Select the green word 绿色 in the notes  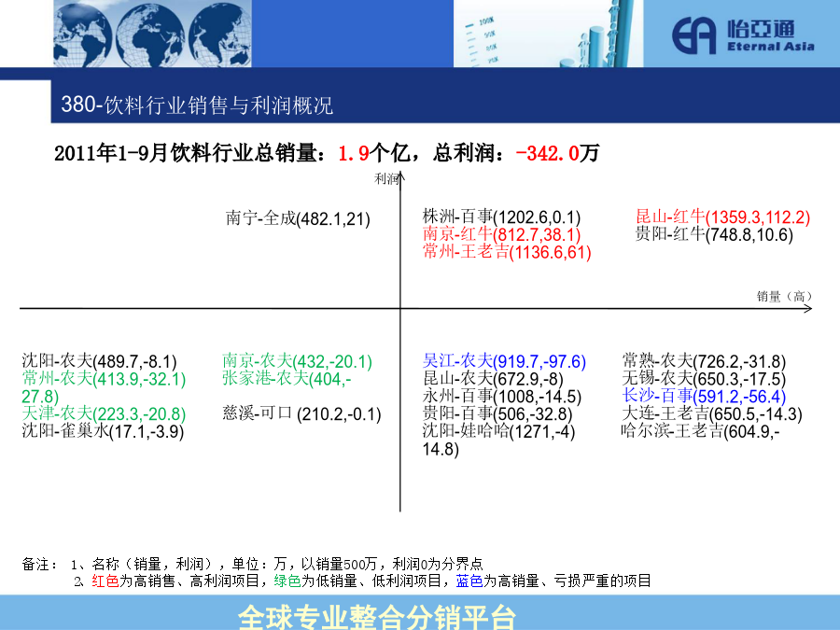(287, 581)
